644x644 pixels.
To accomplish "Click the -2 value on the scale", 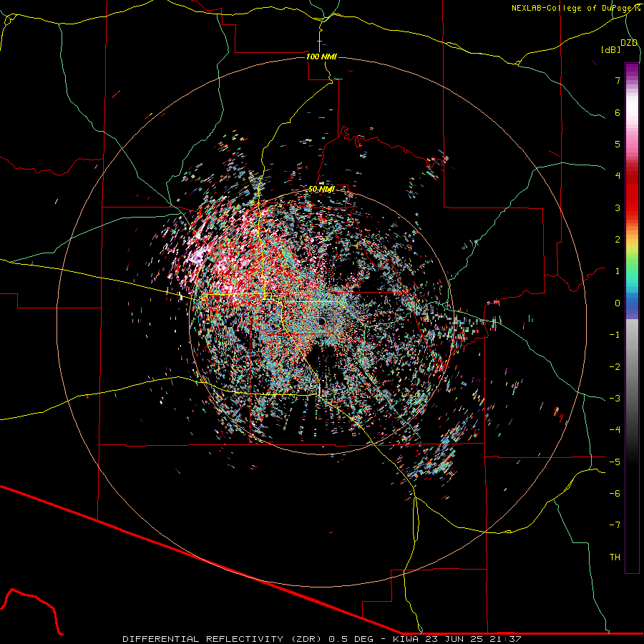I will pos(615,367).
